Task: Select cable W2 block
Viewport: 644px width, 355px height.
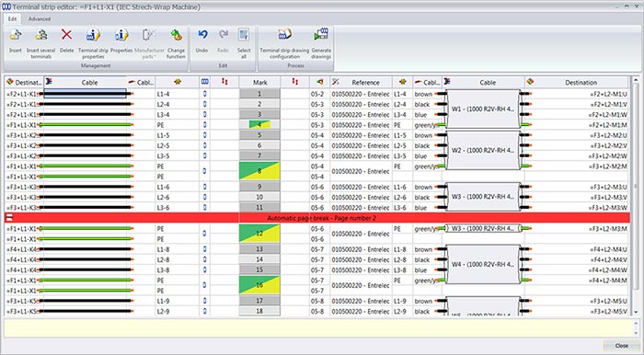Action: [483, 151]
